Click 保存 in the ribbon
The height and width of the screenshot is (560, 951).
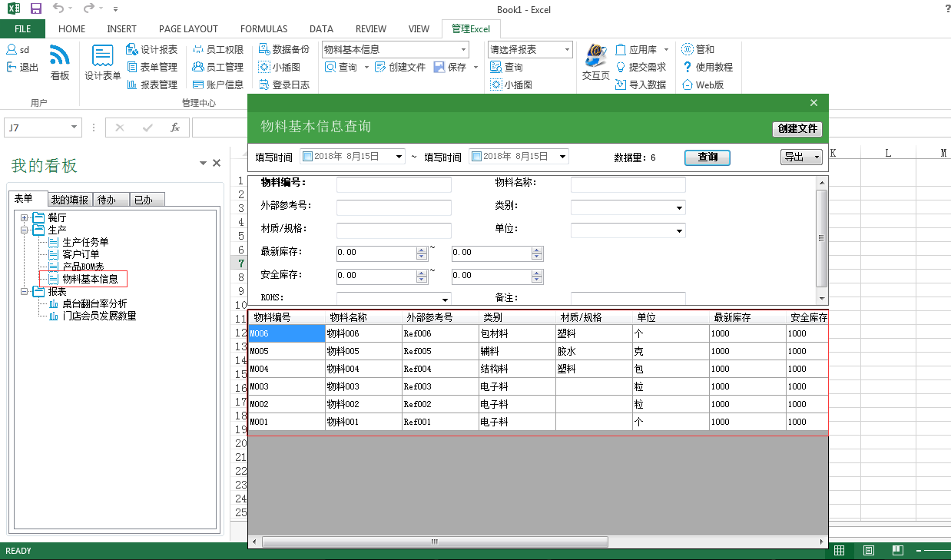click(x=450, y=67)
